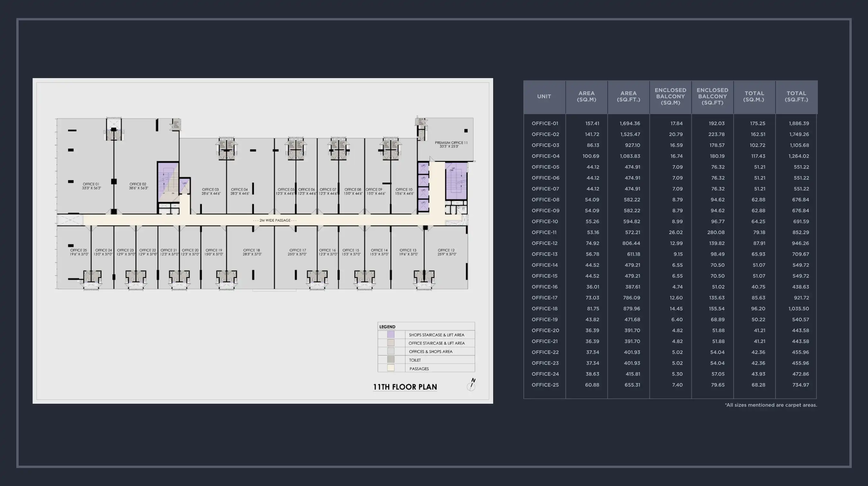The height and width of the screenshot is (486, 868).
Task: Open the 11TH FLOOR PLAN title
Action: [x=405, y=387]
